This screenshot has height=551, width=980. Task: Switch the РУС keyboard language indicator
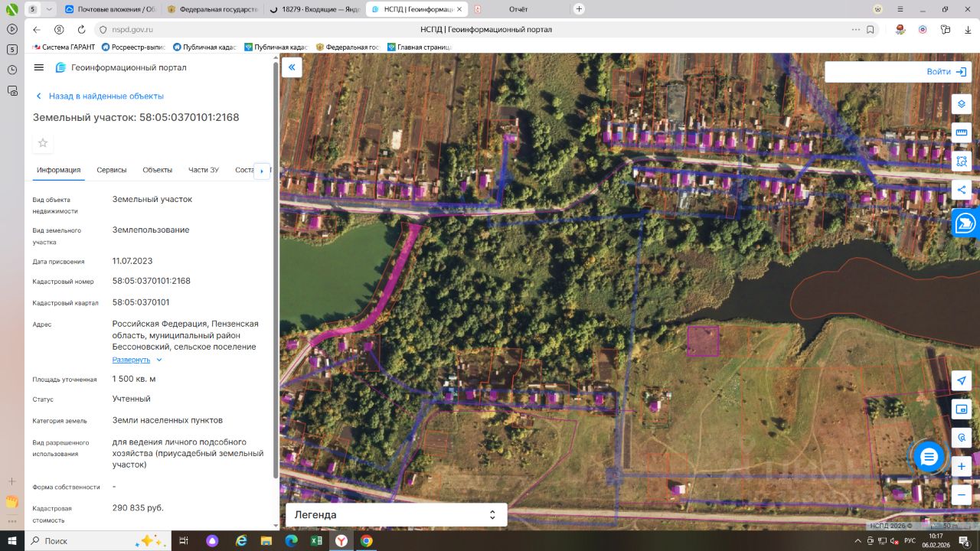coord(910,541)
